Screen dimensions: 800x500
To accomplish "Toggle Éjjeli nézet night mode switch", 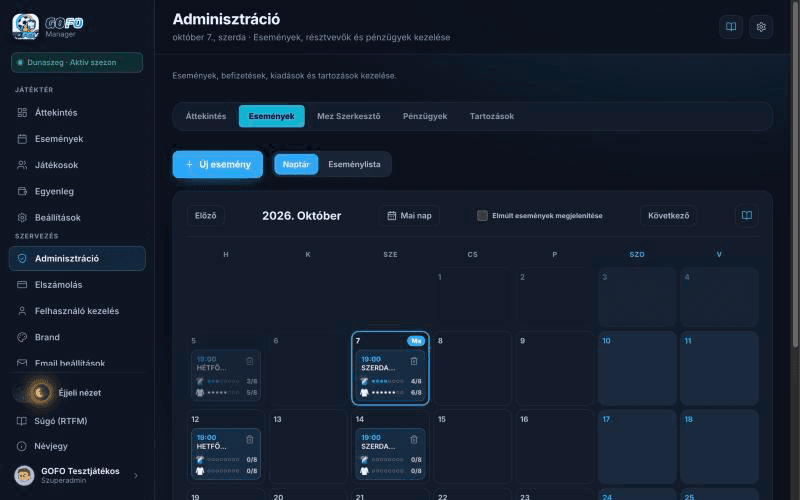I will tap(34, 392).
